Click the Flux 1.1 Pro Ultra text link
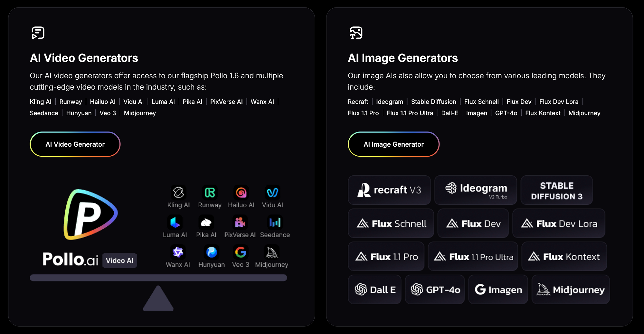Screen dimensions: 644x334 coord(410,113)
